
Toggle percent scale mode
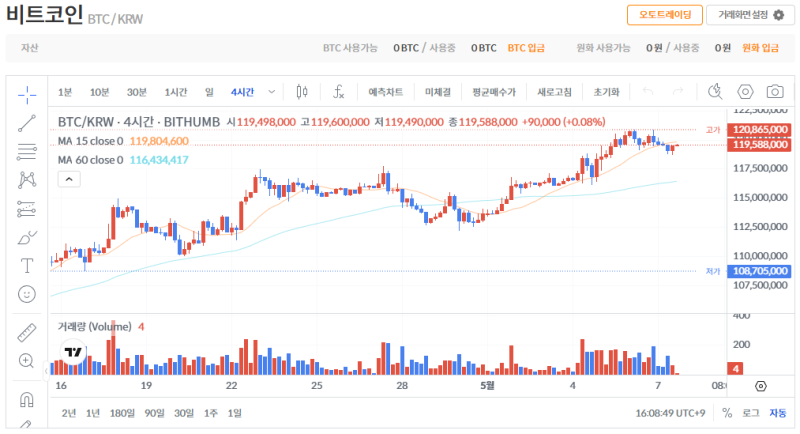(727, 413)
